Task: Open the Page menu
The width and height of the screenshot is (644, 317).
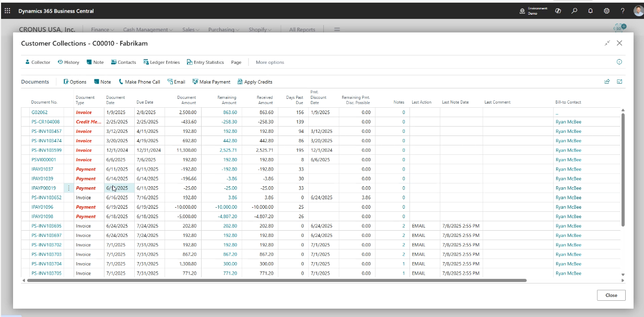Action: [x=236, y=62]
